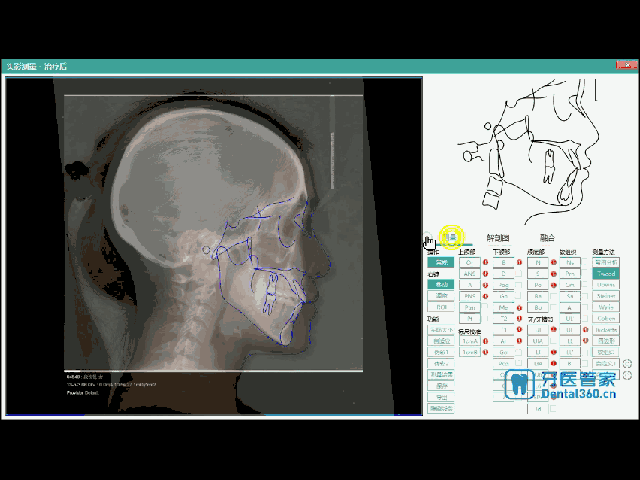Pick the Ptm landmark button
The width and height of the screenshot is (640, 480).
coord(469,307)
